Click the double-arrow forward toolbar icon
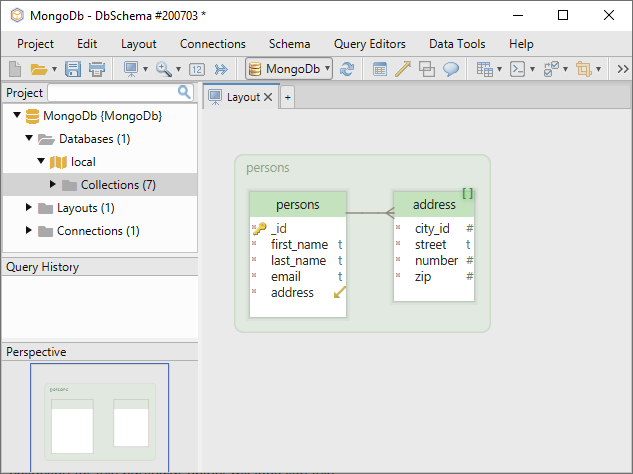Viewport: 633px width, 474px height. (221, 69)
